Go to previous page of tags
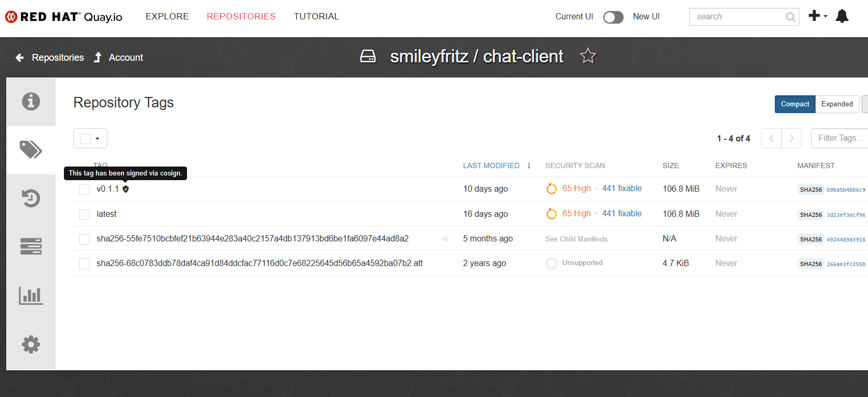Image resolution: width=868 pixels, height=397 pixels. [x=771, y=138]
